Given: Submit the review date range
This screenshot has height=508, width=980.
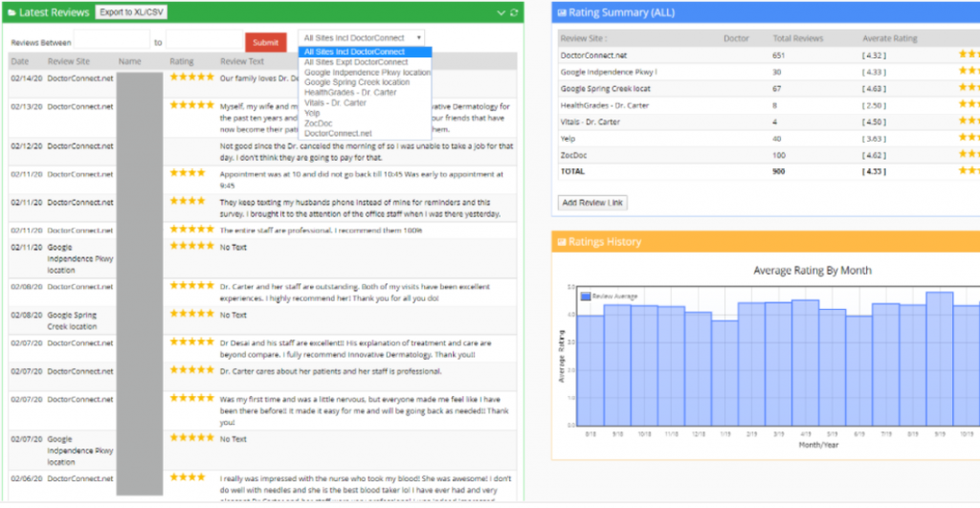Looking at the screenshot, I should 266,42.
